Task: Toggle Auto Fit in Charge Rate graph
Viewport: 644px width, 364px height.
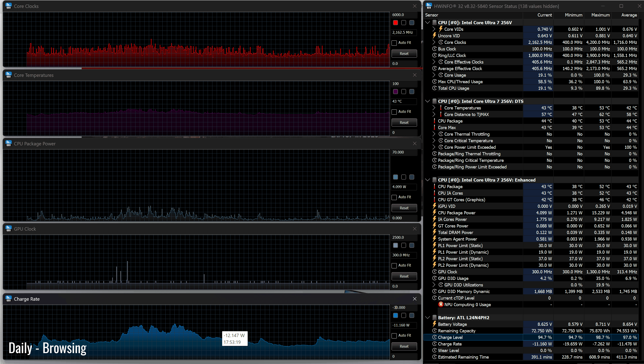Action: coord(394,336)
